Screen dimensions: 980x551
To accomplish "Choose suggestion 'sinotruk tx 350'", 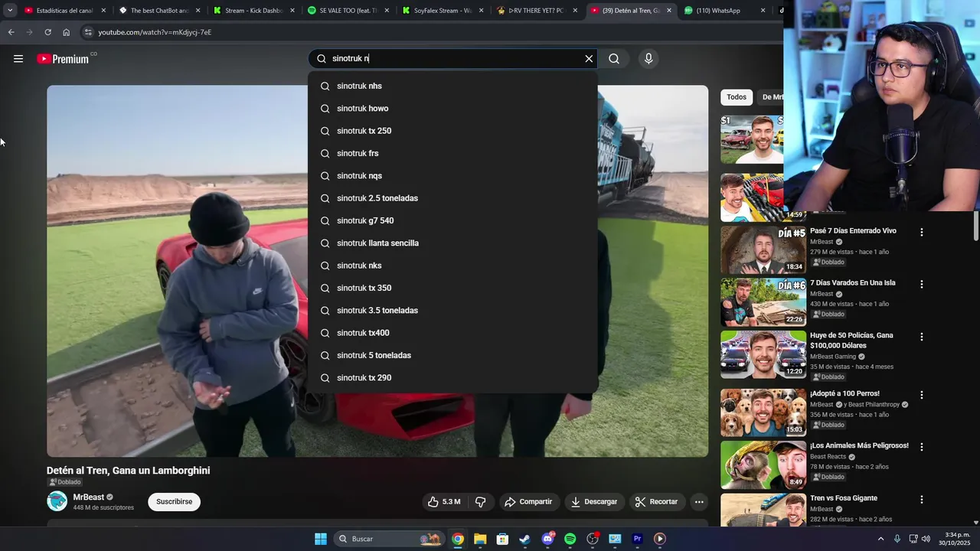I will [453, 288].
